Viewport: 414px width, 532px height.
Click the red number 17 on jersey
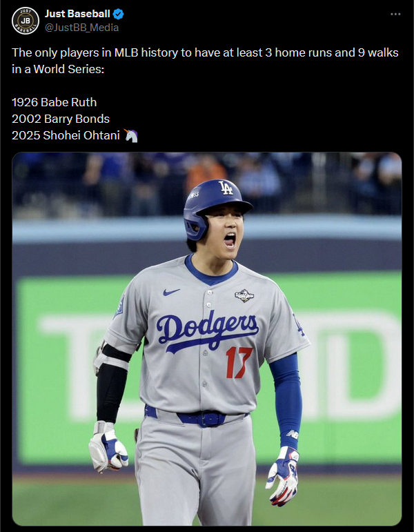click(239, 362)
